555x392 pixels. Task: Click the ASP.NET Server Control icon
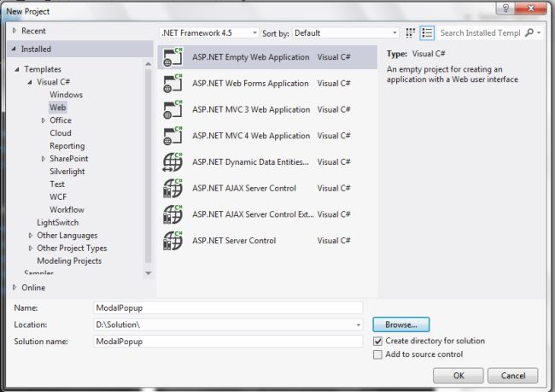click(x=172, y=241)
